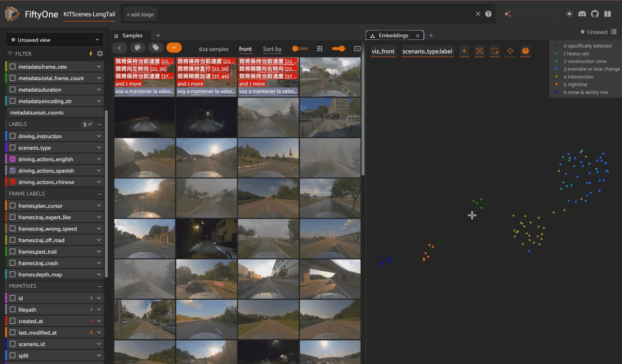Check the driving_instruction label checkbox
Viewport: 622px width, 364px height.
[x=13, y=136]
